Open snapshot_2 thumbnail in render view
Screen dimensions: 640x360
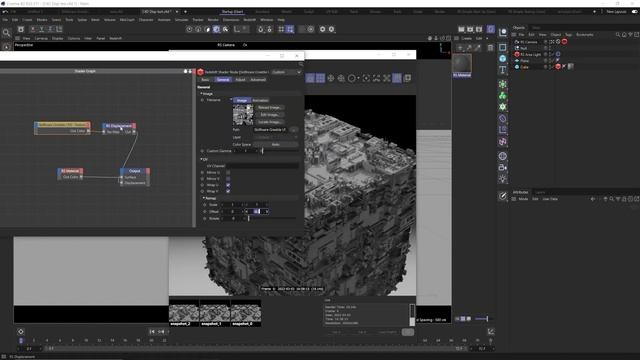(x=184, y=313)
